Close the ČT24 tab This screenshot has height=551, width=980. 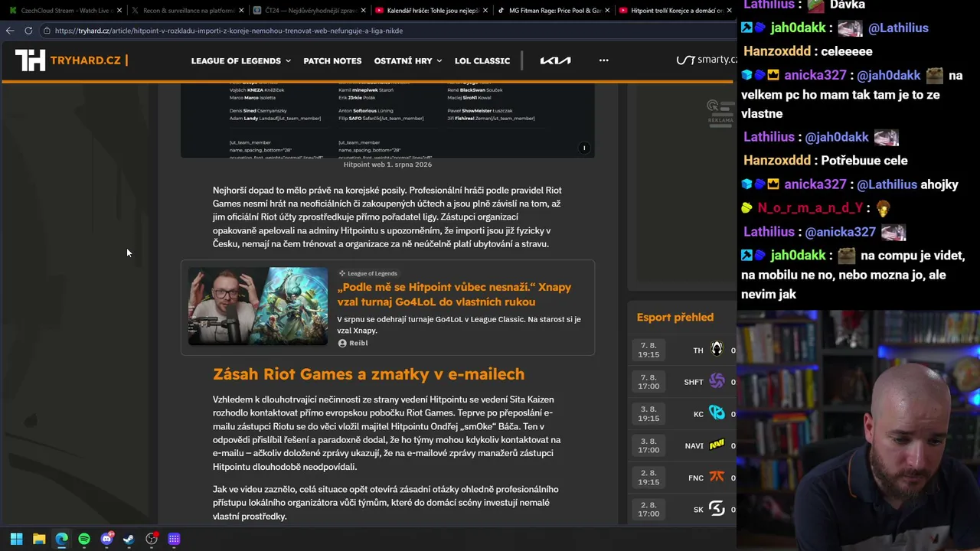[363, 11]
